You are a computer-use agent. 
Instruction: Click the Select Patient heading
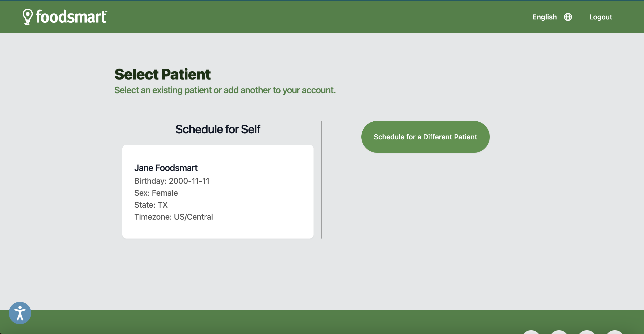(x=162, y=74)
